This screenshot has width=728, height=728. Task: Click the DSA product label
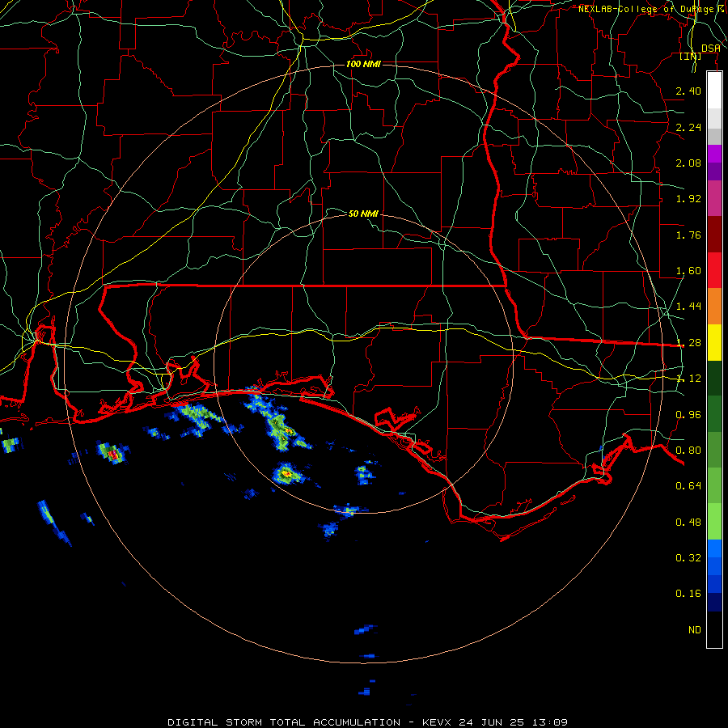coord(711,49)
